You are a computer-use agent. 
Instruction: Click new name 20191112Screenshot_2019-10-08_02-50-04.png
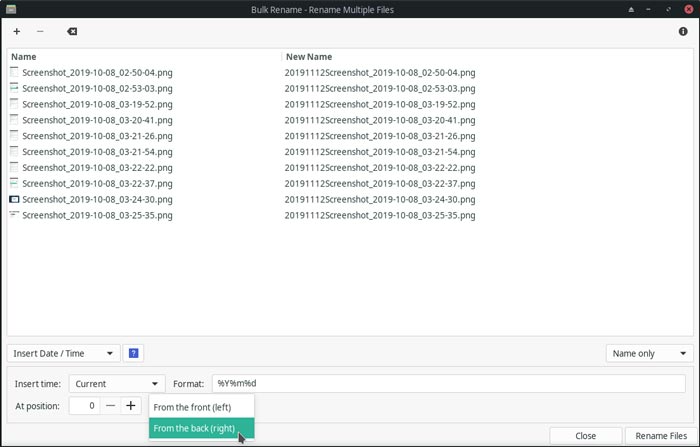(x=380, y=72)
